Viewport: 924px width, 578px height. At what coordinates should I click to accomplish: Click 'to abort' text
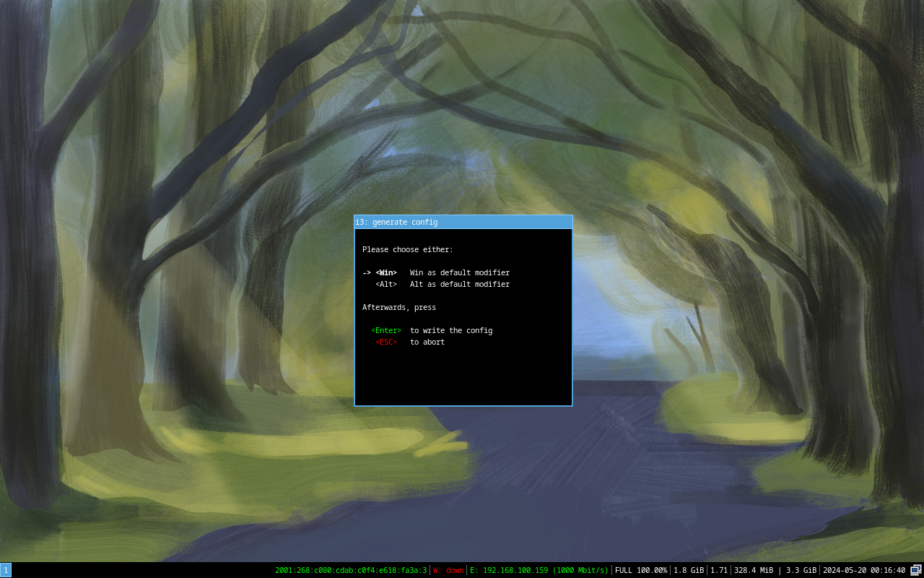coord(427,342)
